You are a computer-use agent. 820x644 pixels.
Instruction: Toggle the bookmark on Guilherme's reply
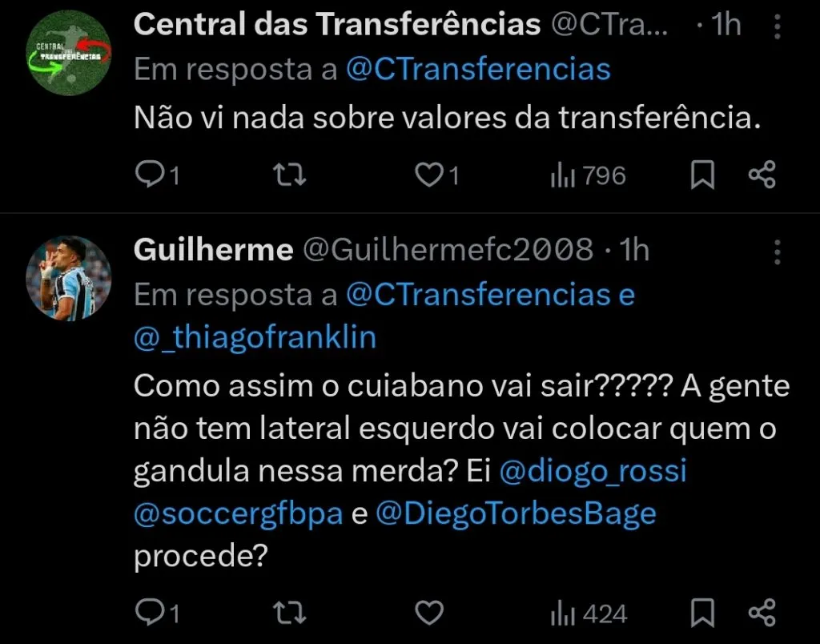pos(702,612)
